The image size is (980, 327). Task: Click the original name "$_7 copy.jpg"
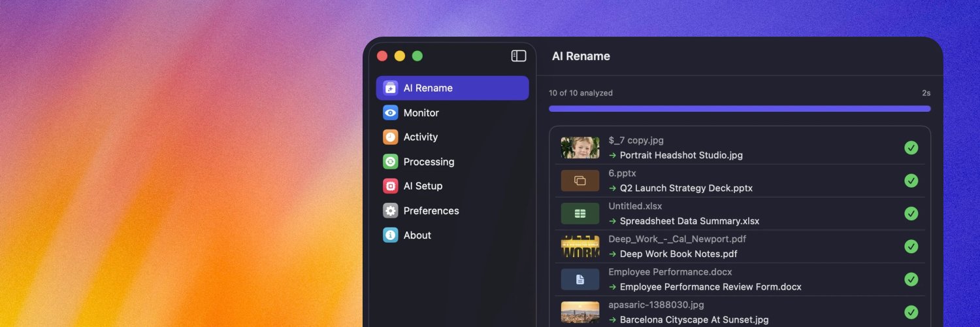click(636, 141)
